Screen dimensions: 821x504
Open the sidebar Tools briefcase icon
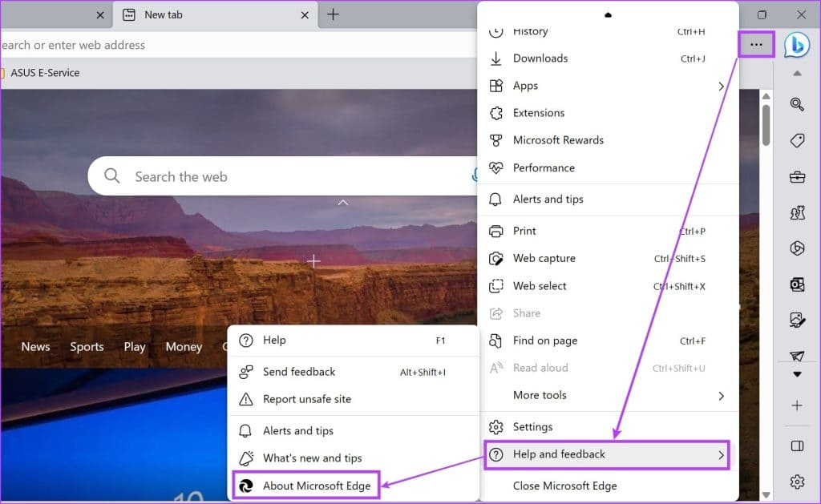[x=797, y=177]
